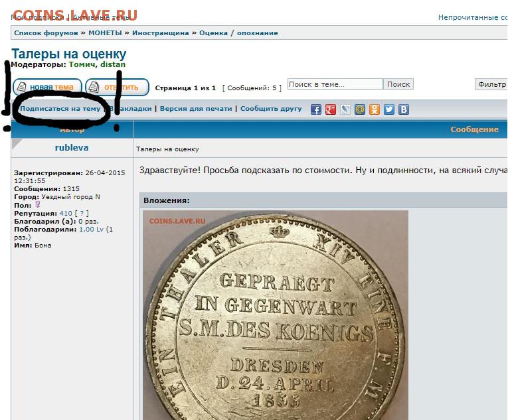This screenshot has width=508, height=420.
Task: Click Сообщить другу link
Action: click(271, 109)
